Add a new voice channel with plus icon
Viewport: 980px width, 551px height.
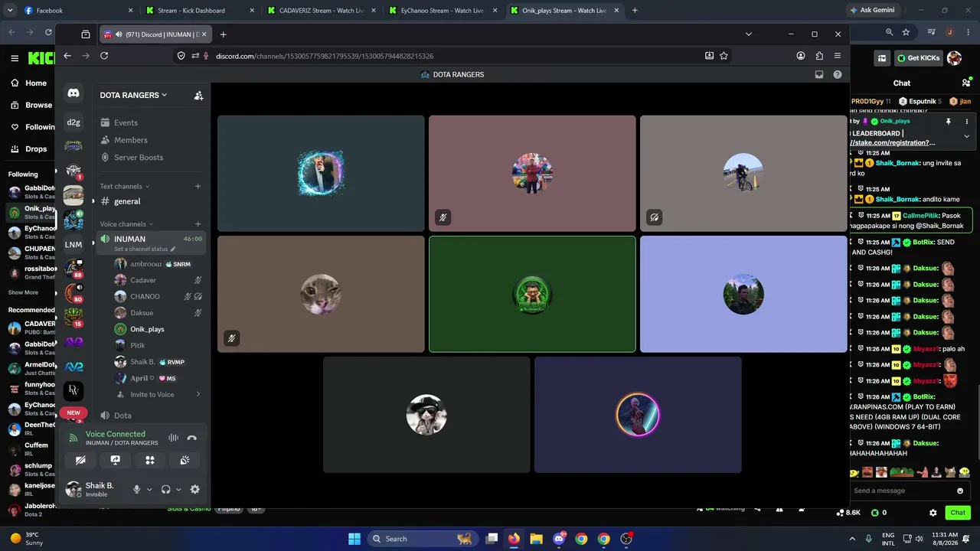198,224
